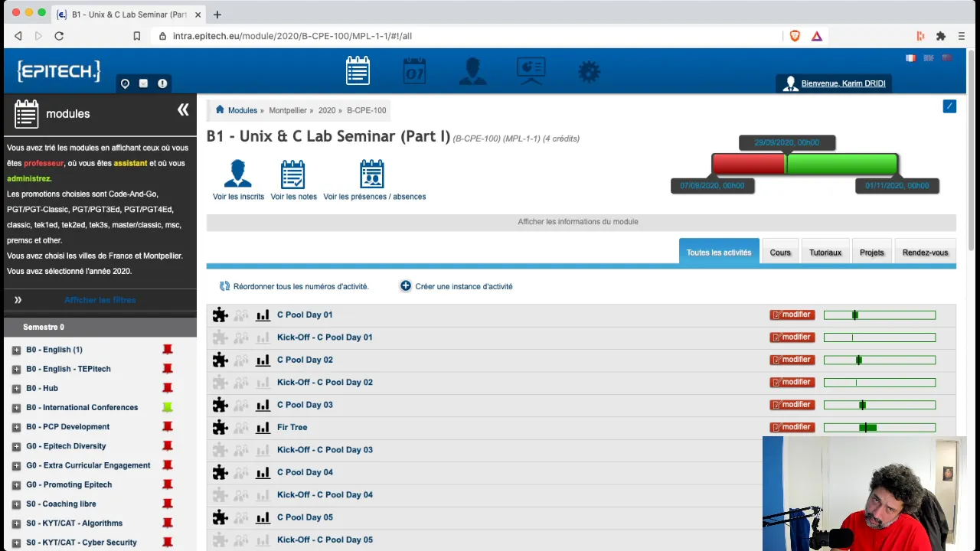Click the location pin notification icon
This screenshot has width=980, height=551.
pos(125,83)
